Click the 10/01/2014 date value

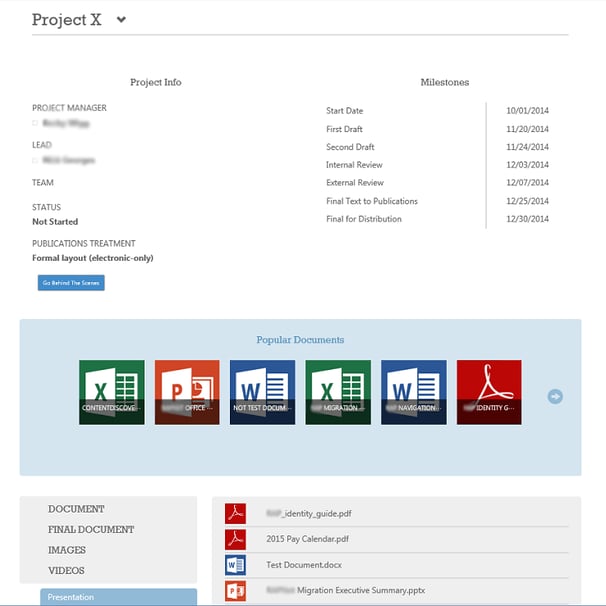pos(528,111)
